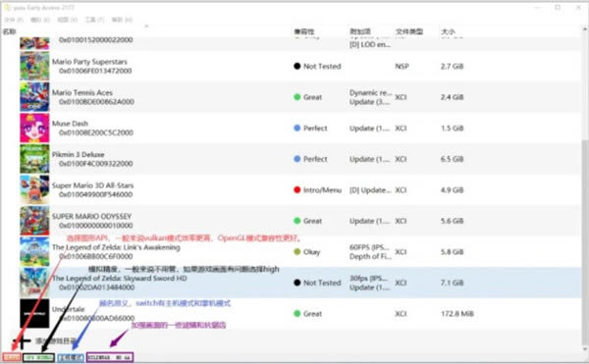Select the Super Mario 3D All-Stars icon
This screenshot has height=364, width=589.
point(34,190)
